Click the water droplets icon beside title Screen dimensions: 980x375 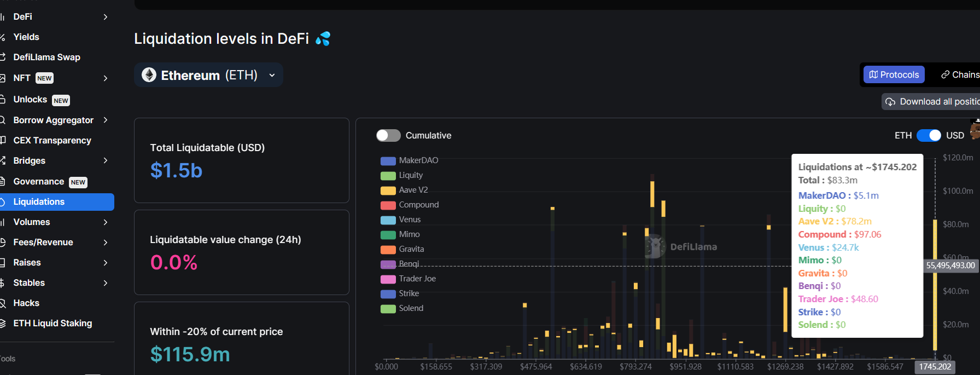point(323,39)
